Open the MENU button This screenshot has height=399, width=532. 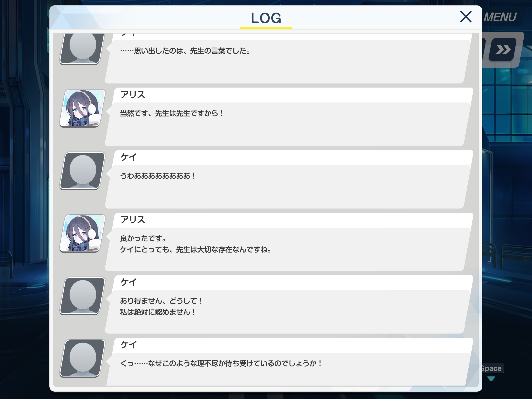500,17
